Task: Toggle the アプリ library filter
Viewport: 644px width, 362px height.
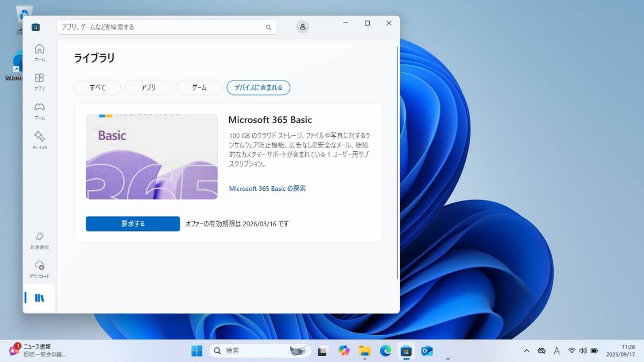Action: pyautogui.click(x=148, y=87)
